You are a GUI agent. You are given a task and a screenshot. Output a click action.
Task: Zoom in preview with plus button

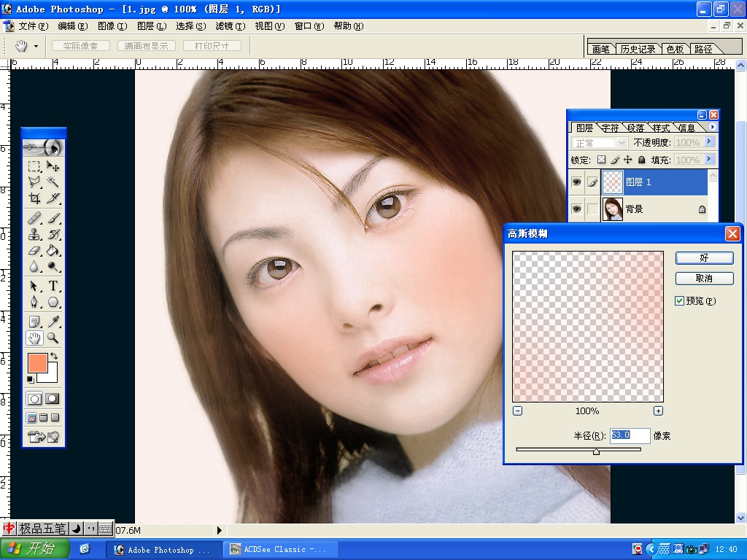pos(658,411)
